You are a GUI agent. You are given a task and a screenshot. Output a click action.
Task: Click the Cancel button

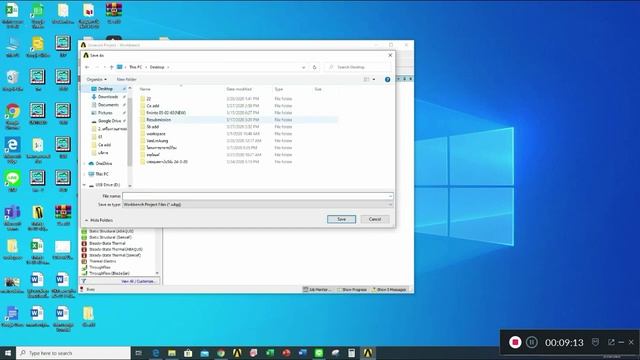pyautogui.click(x=375, y=219)
